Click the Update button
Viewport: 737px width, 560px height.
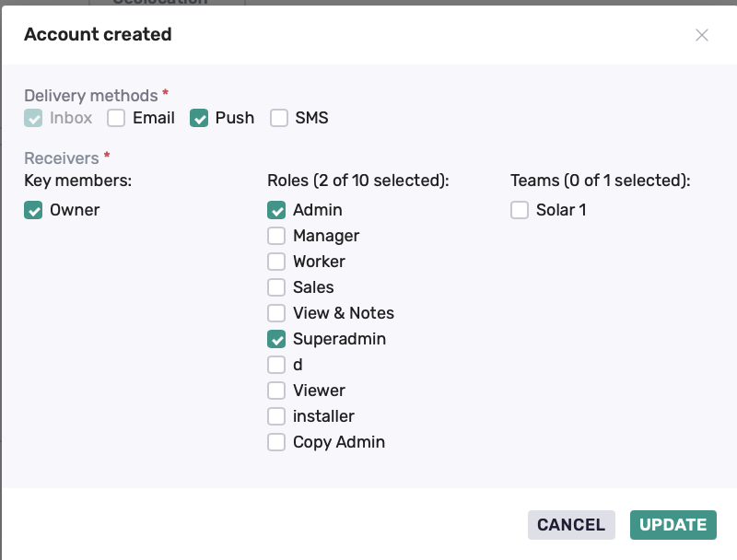click(x=673, y=525)
